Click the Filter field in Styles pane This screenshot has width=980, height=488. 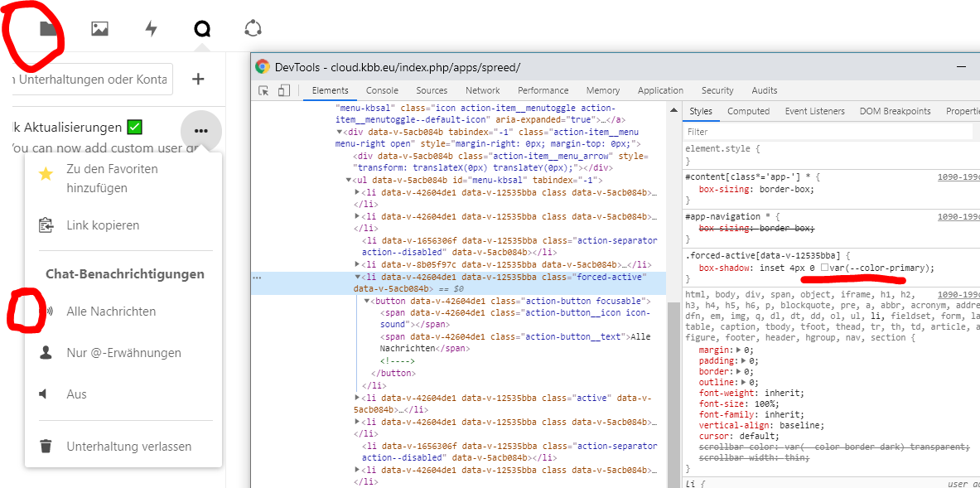[x=828, y=132]
